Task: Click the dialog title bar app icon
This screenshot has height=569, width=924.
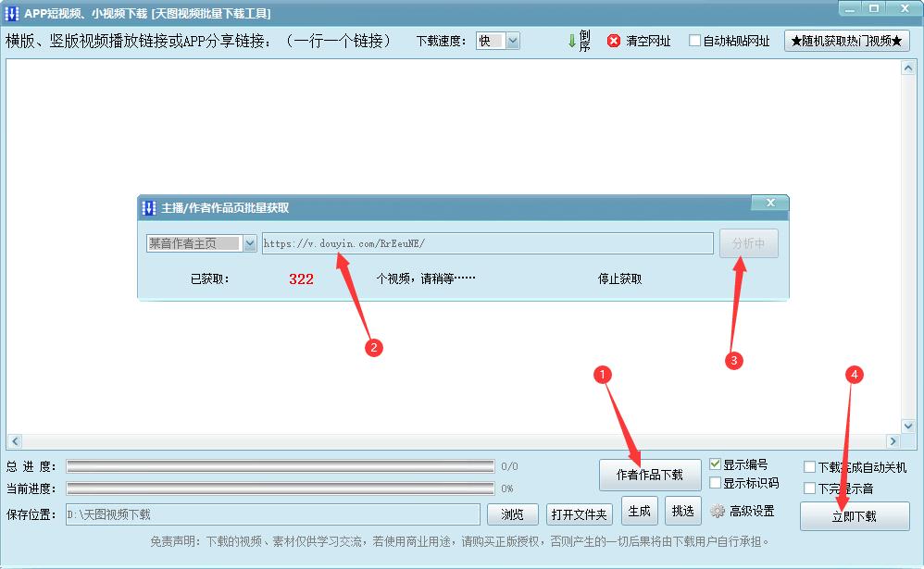Action: (x=147, y=204)
